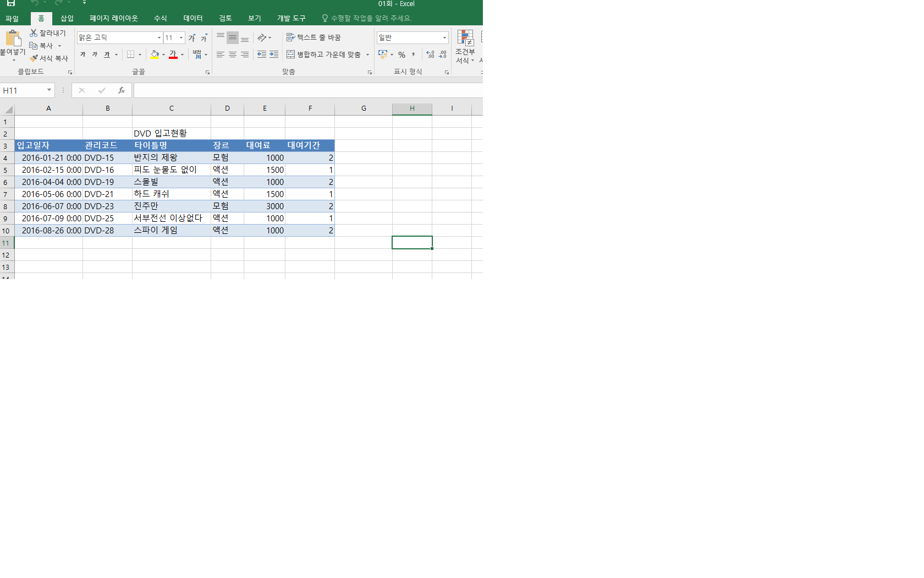
Task: Toggle Wrap Text (텍스트 줄 바꿈)
Action: click(x=313, y=37)
